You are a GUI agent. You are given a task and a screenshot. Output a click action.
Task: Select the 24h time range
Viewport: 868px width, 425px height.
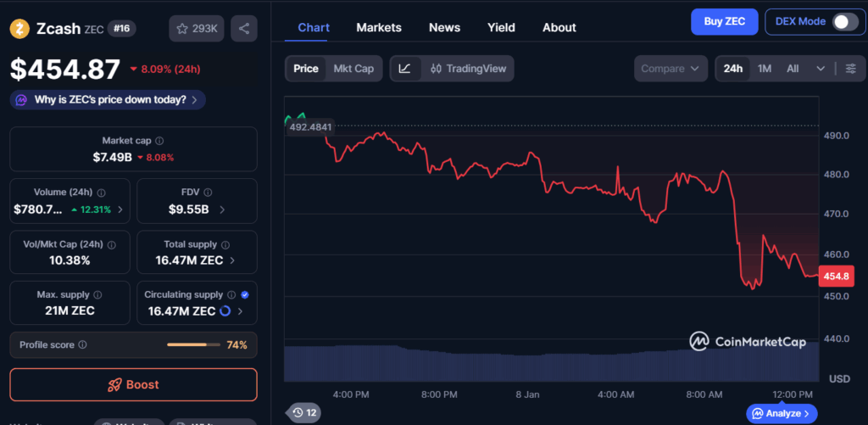click(x=733, y=69)
